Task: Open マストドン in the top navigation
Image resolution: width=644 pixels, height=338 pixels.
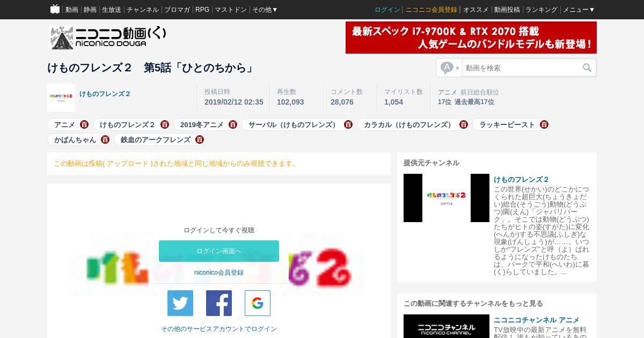Action: pyautogui.click(x=231, y=10)
